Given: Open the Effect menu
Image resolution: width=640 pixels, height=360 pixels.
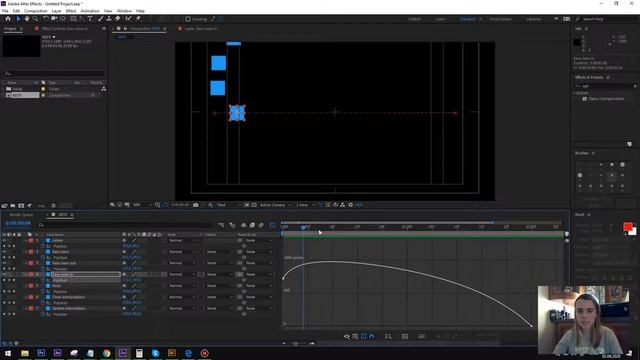Looking at the screenshot, I should click(71, 11).
